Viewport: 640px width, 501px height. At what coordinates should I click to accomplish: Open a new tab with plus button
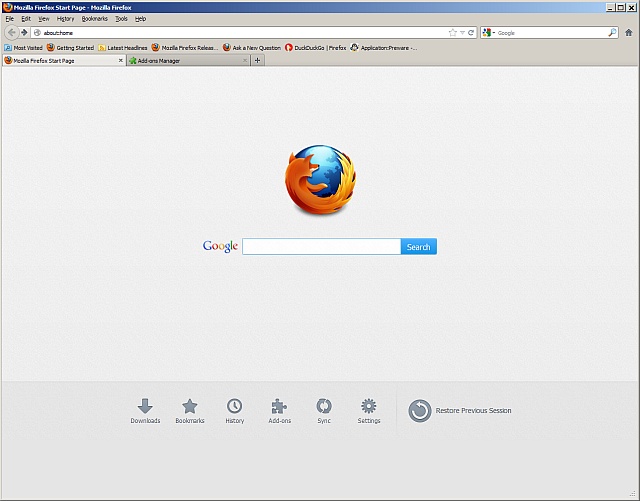click(258, 60)
